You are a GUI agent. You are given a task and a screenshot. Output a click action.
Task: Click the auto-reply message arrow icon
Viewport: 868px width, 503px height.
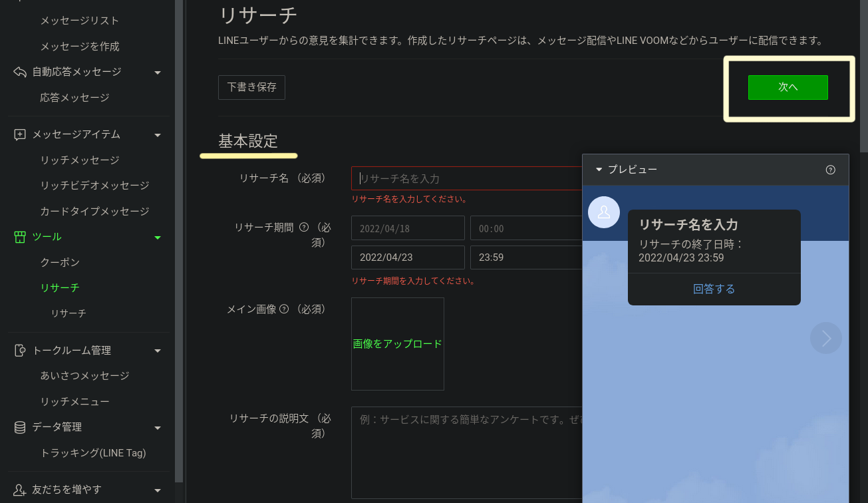click(x=20, y=72)
